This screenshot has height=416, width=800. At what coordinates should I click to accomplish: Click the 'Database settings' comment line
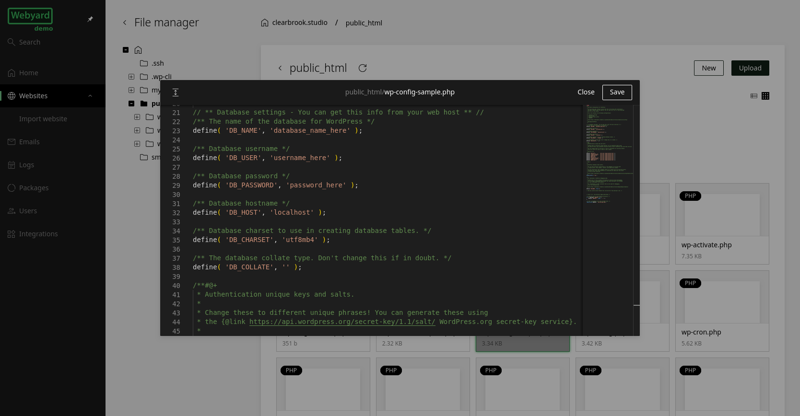(338, 112)
